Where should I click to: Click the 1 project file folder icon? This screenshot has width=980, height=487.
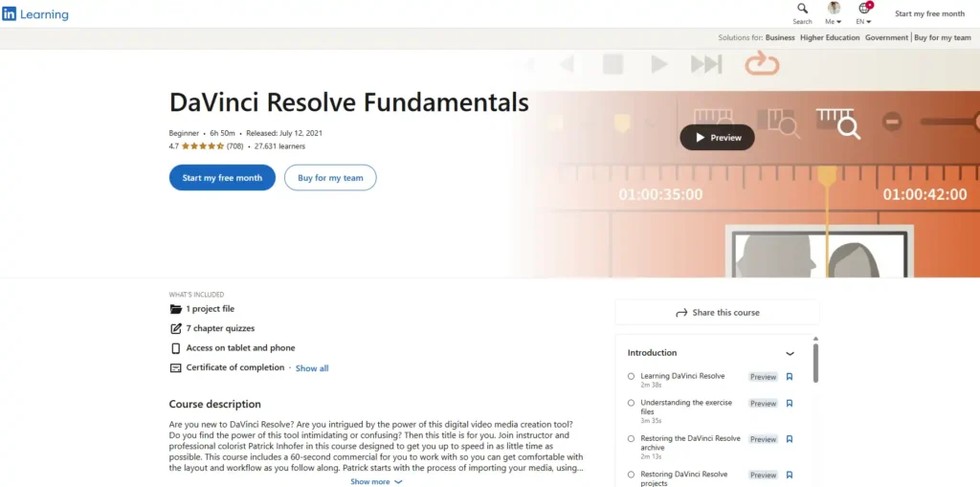click(x=176, y=309)
